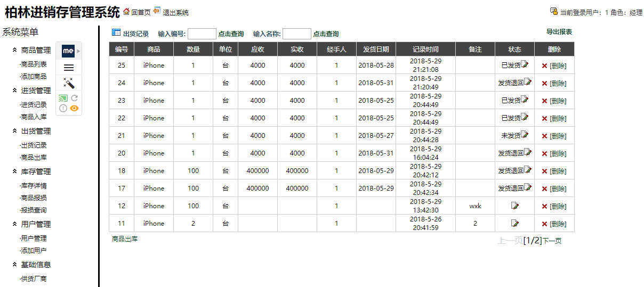Click the 退出系统 logout icon
The image size is (644, 287).
[157, 11]
